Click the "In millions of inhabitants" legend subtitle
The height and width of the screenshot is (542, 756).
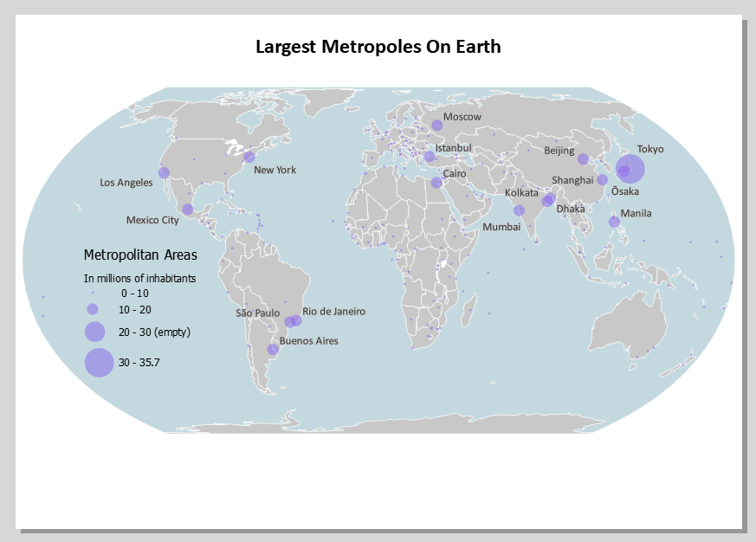(139, 278)
